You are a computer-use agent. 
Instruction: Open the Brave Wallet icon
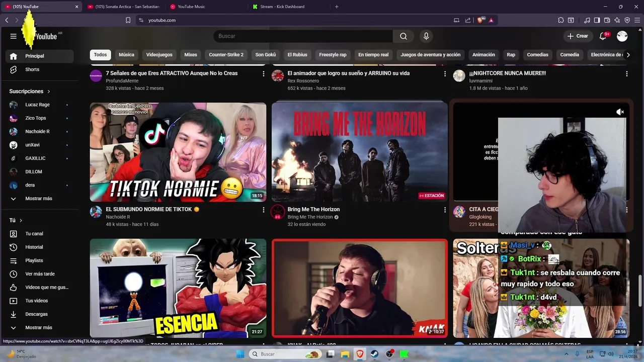607,20
